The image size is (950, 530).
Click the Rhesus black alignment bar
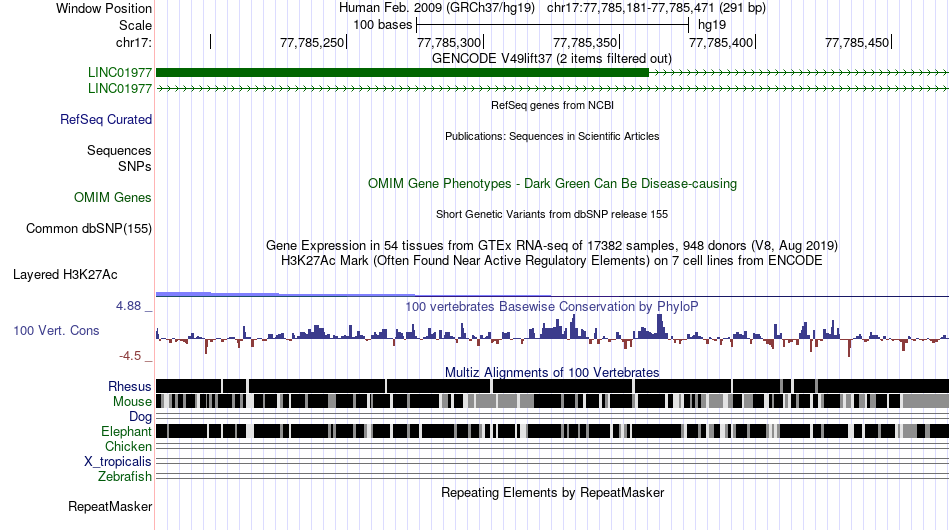(x=553, y=386)
